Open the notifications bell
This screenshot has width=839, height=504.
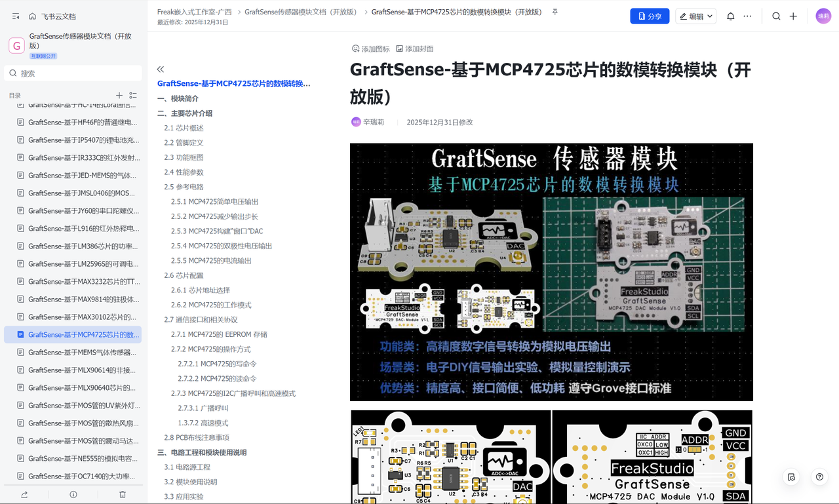[730, 16]
